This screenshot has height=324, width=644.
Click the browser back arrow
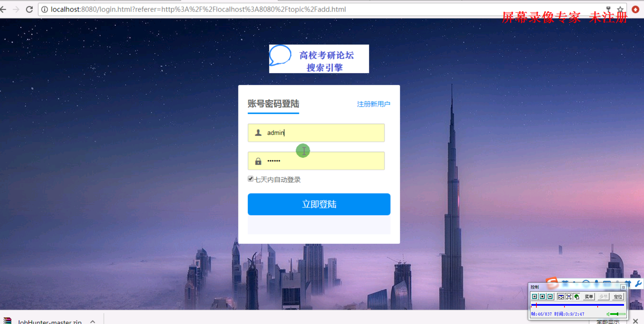pos(3,9)
